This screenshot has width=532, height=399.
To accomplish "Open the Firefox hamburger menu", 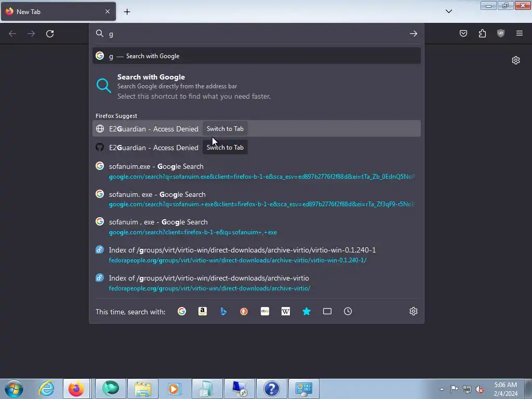I will [x=520, y=33].
